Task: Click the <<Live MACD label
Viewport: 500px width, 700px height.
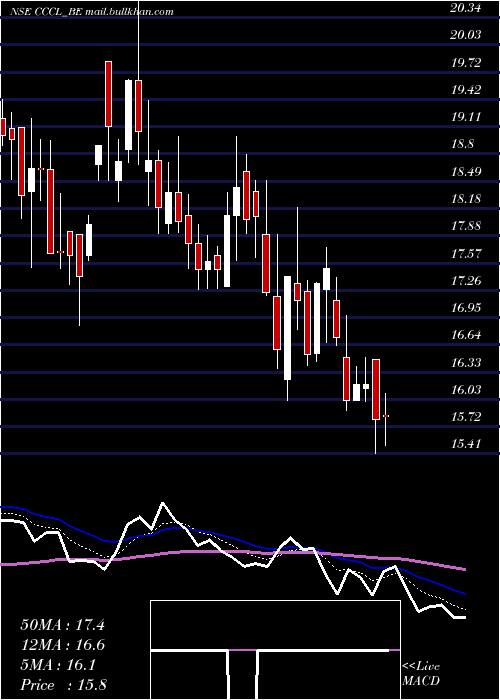Action: [x=421, y=674]
